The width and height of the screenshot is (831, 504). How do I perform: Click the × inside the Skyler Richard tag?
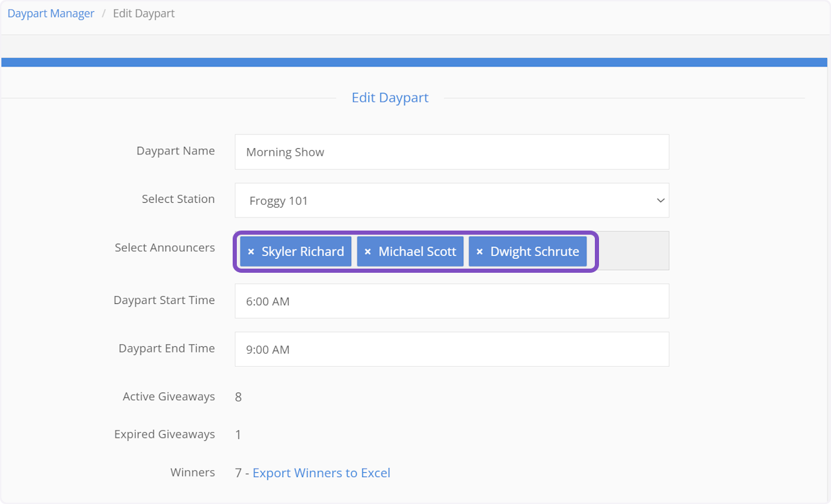coord(251,251)
